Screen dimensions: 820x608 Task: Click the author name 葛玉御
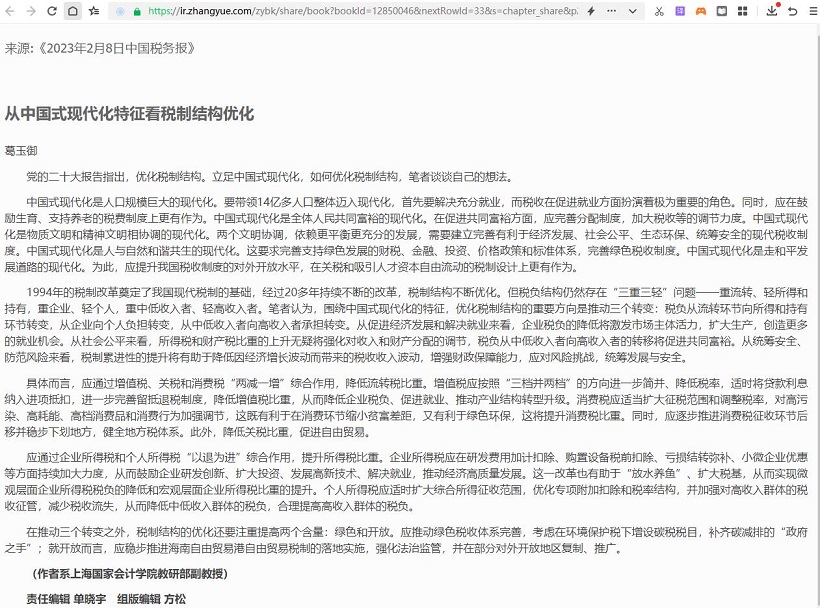pos(20,151)
